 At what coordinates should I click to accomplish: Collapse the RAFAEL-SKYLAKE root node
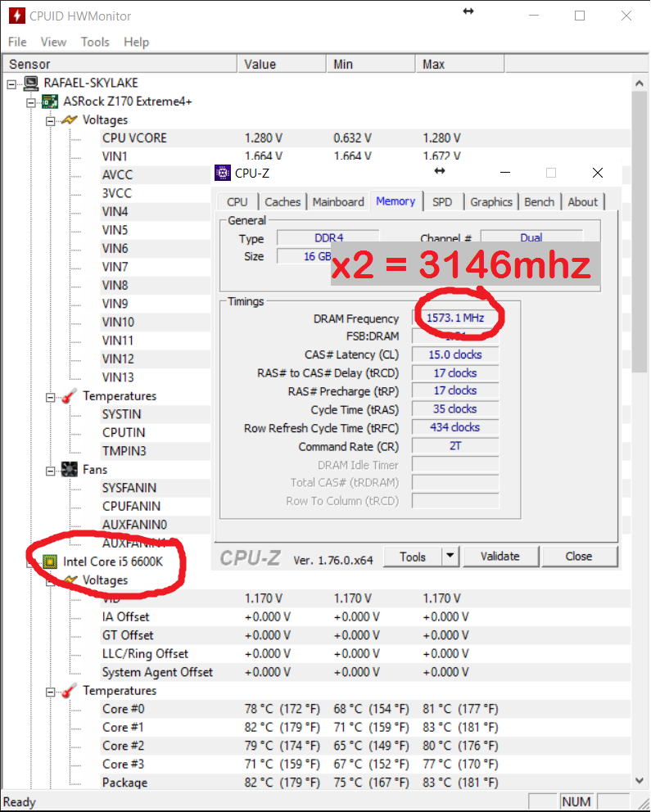(12, 83)
